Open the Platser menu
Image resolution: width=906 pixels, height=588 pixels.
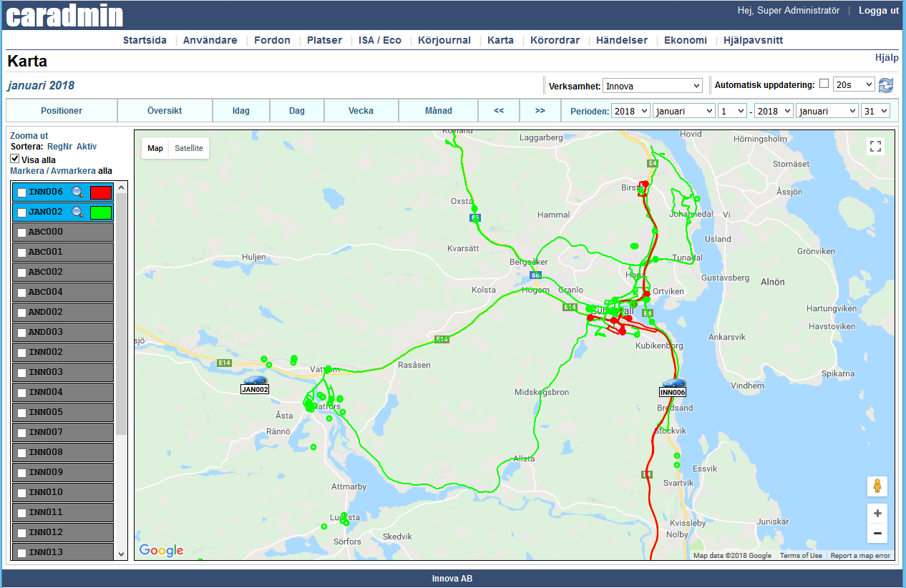(x=325, y=40)
